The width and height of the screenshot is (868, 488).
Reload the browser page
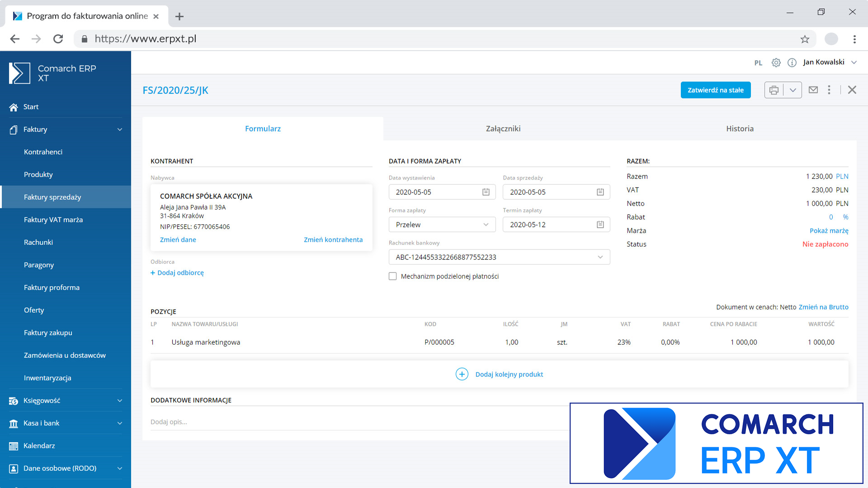(58, 39)
